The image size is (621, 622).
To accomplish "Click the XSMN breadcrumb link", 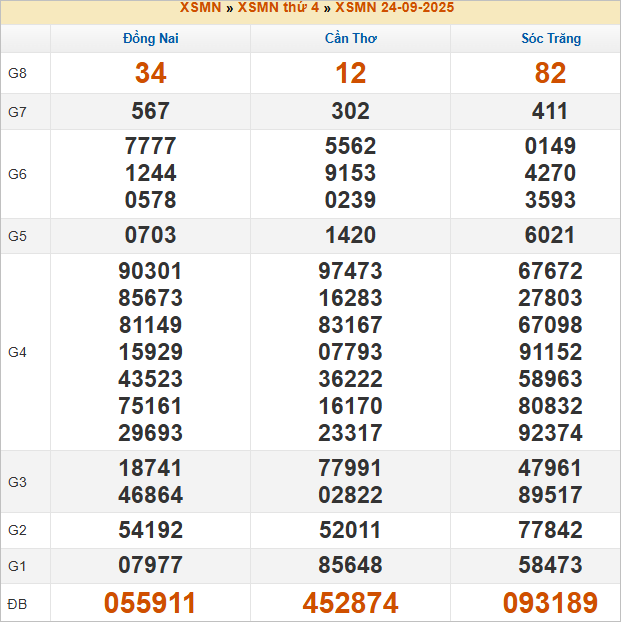I will [x=200, y=8].
